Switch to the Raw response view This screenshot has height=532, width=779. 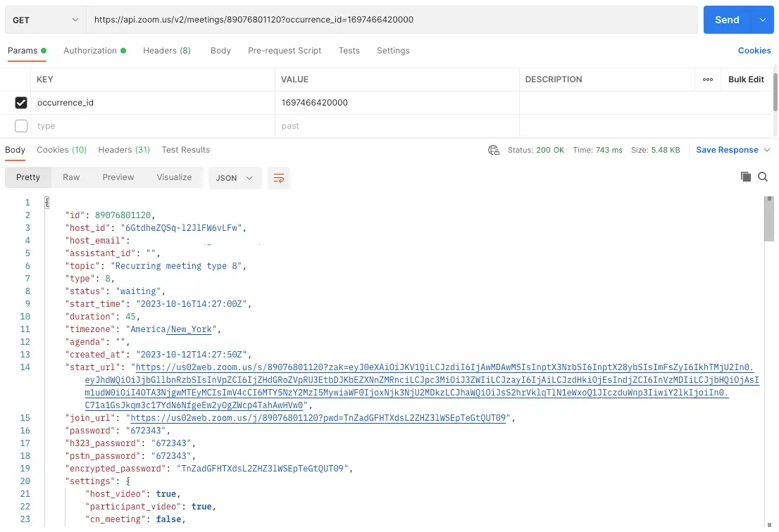71,177
